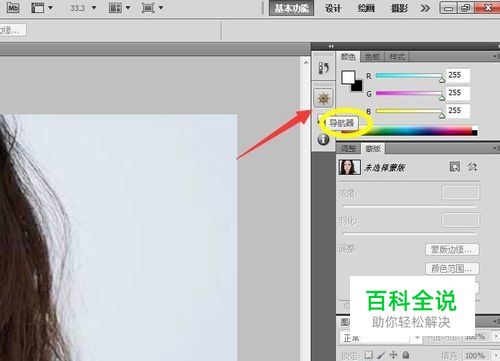Select the 基本功能 workspace
500x361 pixels.
(x=291, y=8)
